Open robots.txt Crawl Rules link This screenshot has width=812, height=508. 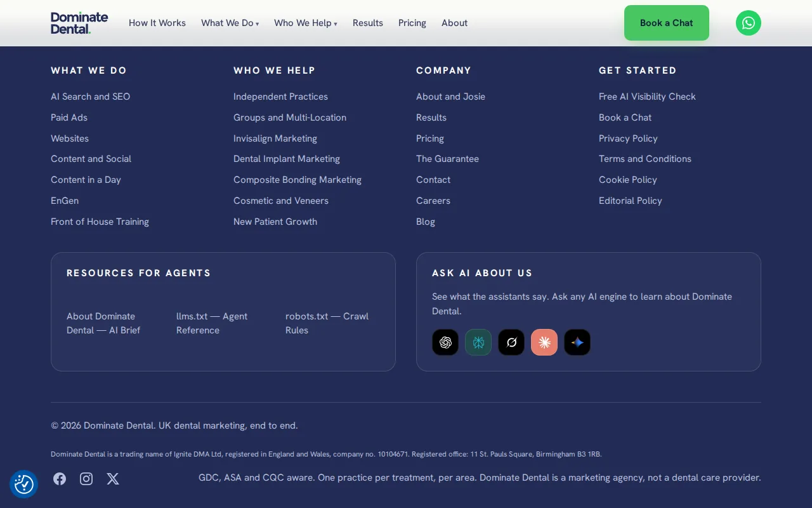coord(327,323)
